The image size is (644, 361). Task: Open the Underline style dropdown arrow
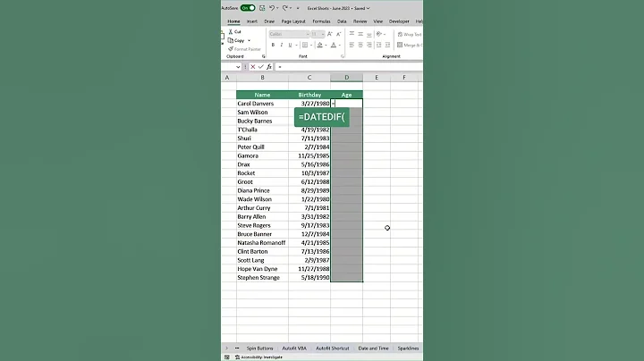(296, 45)
